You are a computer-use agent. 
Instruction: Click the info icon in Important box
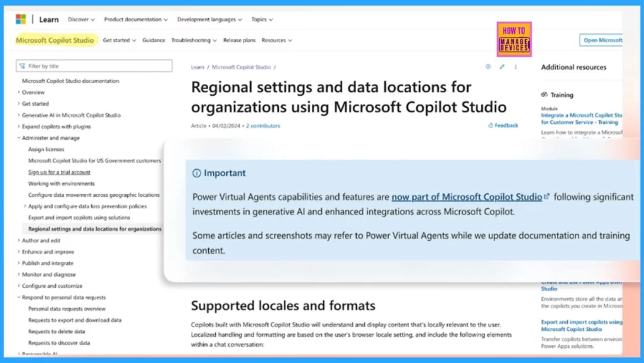tap(197, 173)
